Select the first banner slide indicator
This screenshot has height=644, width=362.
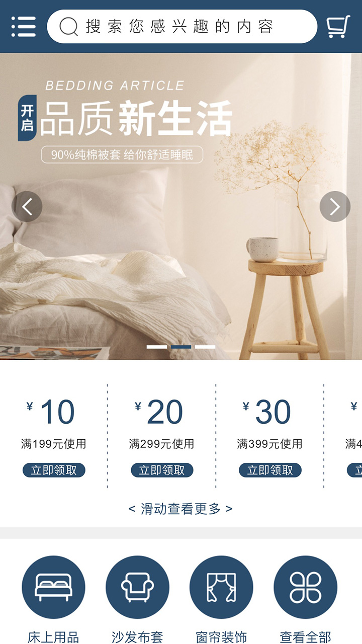[x=157, y=347]
